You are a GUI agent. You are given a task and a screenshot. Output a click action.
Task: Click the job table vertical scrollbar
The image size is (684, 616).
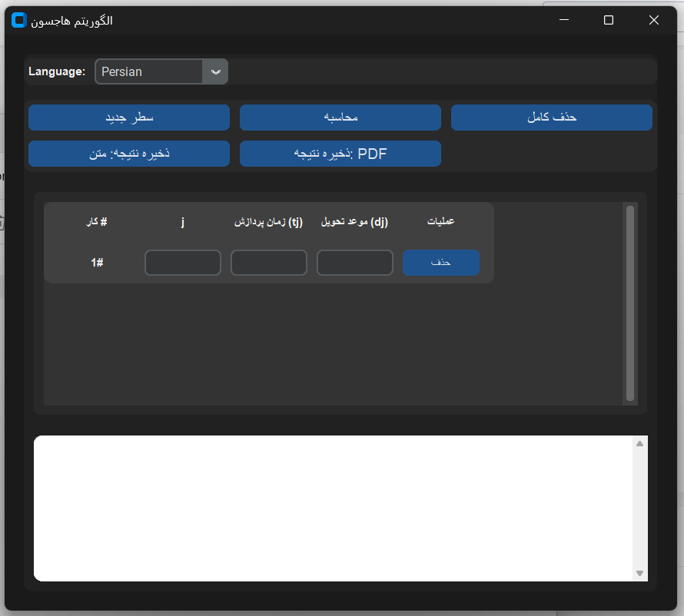click(630, 303)
